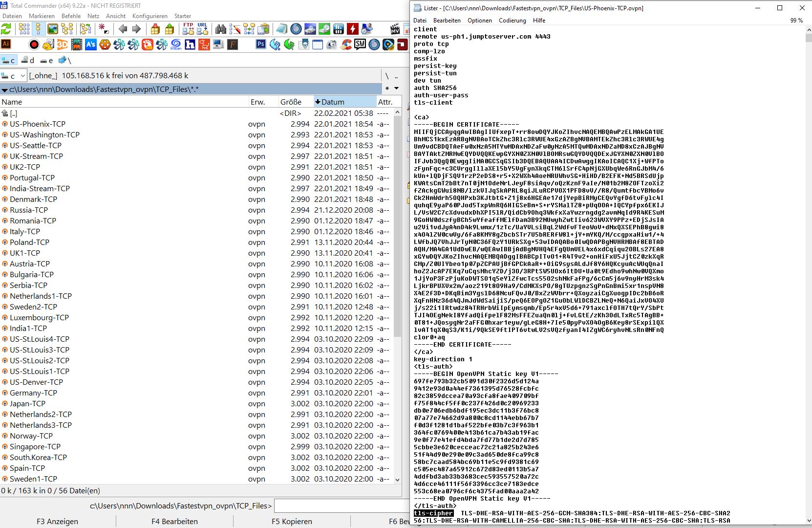
Task: Select the Russia-TCP file
Action: point(29,210)
